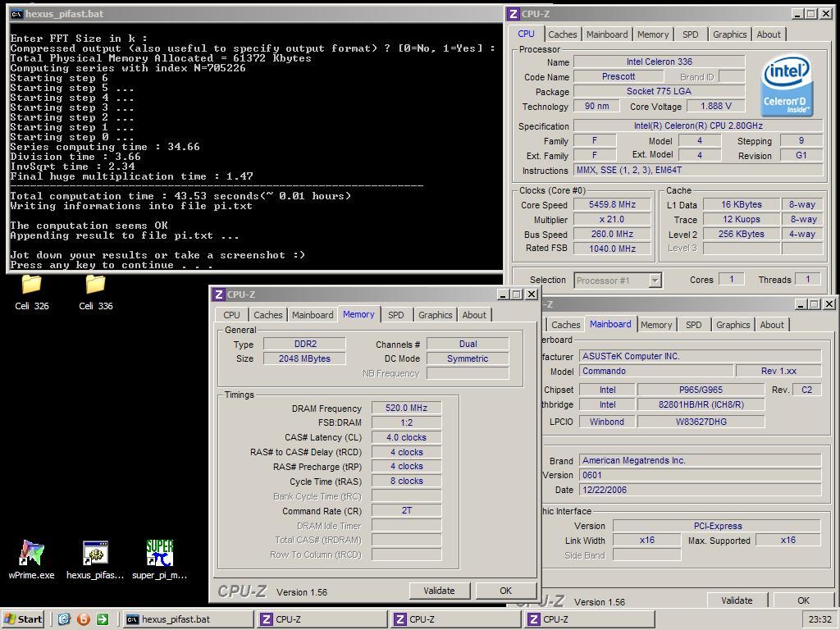Click the Core Speed value 5459.8 MHz

612,204
